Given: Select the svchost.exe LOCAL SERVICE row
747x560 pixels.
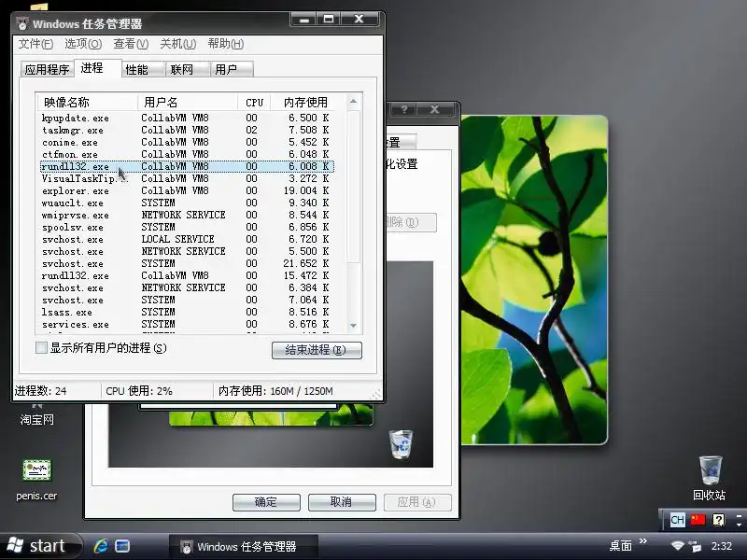Looking at the screenshot, I should (x=187, y=239).
